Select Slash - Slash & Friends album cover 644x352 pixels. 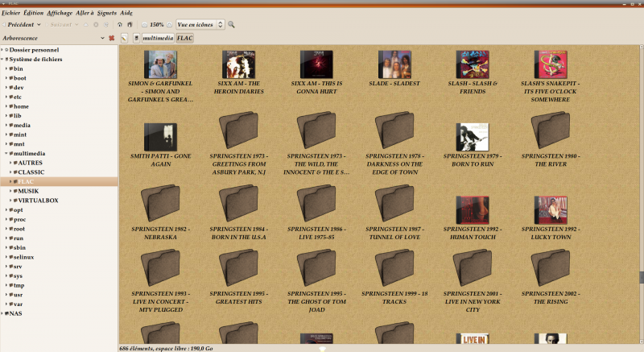pos(473,64)
